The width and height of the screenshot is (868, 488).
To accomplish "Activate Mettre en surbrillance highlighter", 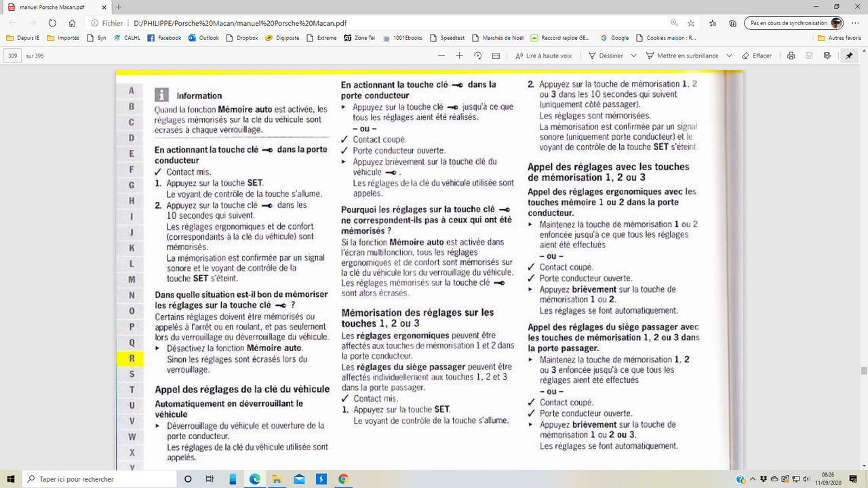I will coord(683,56).
